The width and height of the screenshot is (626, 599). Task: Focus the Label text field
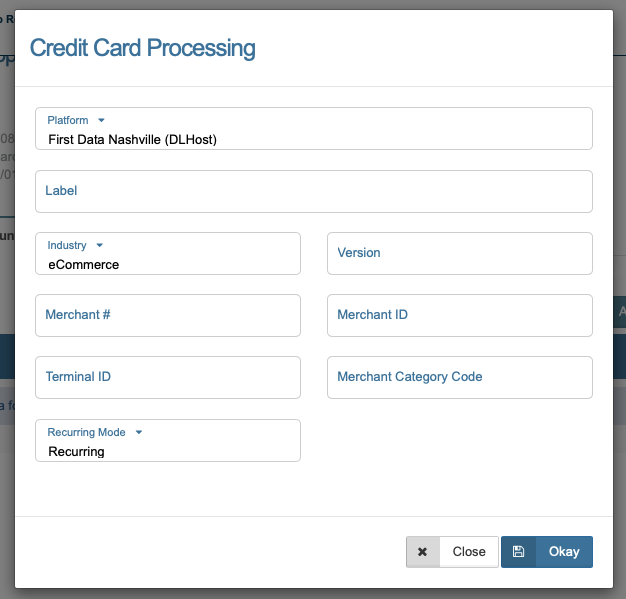click(313, 191)
